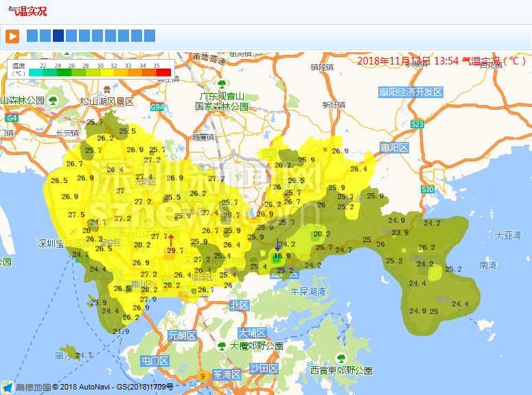Viewport: 532px width, 395px height.
Task: Click the 29.7 highest temperature reading
Action: 175,251
